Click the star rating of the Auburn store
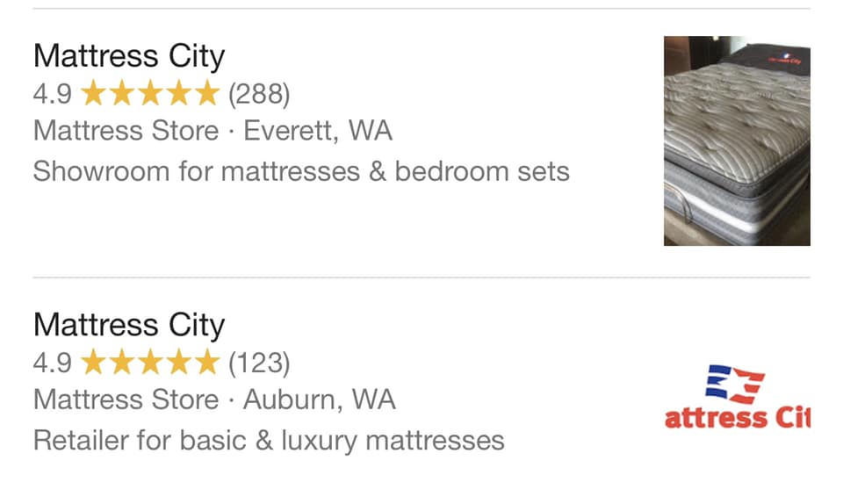This screenshot has height=504, width=843. point(150,362)
